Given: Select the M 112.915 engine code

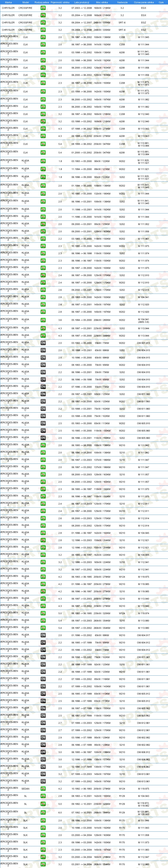Looking at the screenshot, I should tap(144, 290).
